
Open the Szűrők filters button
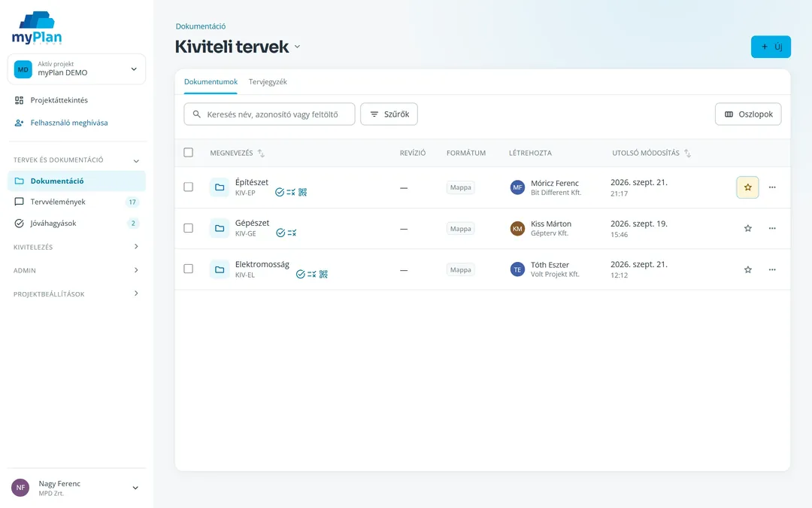[389, 114]
